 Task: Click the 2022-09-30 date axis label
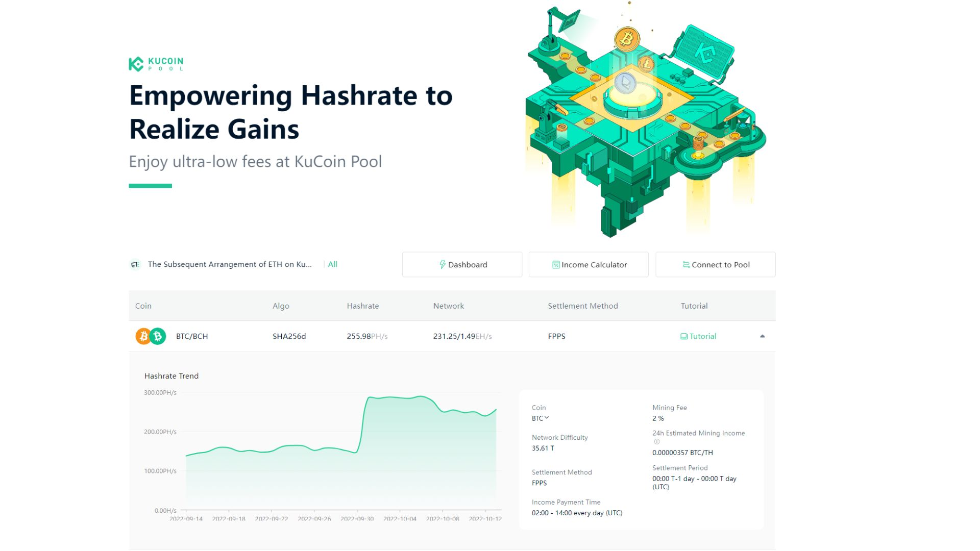pos(357,519)
